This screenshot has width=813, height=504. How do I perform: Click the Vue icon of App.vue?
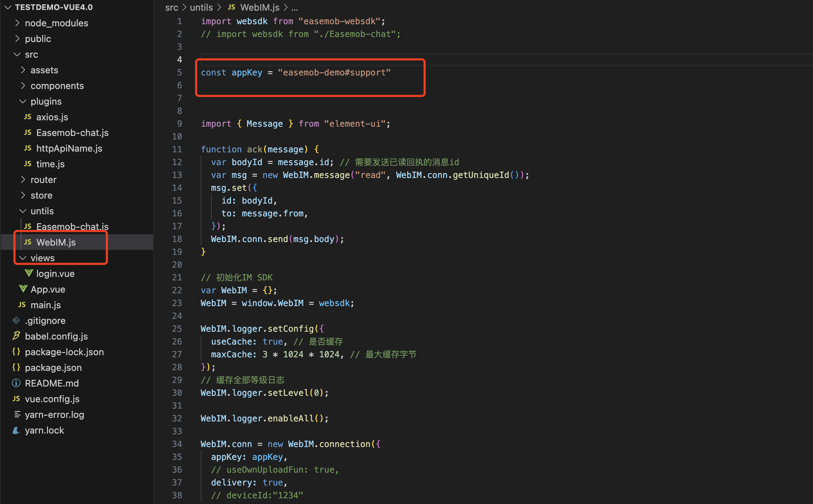click(x=23, y=289)
